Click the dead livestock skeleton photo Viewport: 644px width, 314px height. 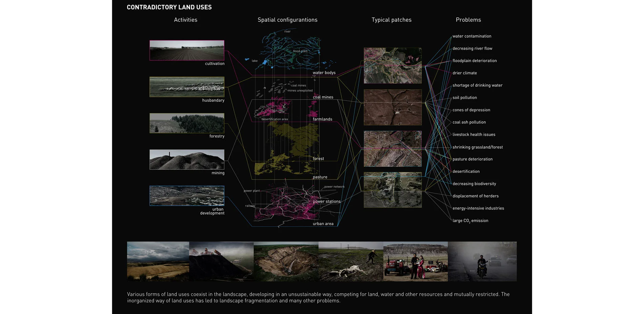pyautogui.click(x=350, y=261)
